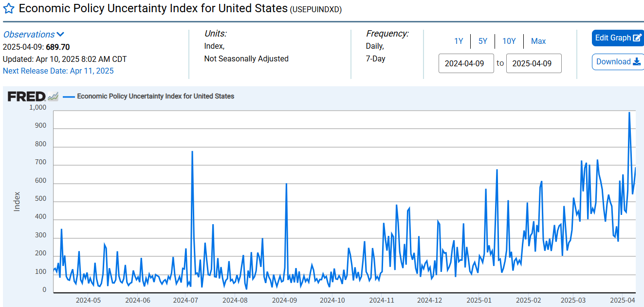Click the blue legend line marker
The height and width of the screenshot is (307, 644).
[69, 96]
